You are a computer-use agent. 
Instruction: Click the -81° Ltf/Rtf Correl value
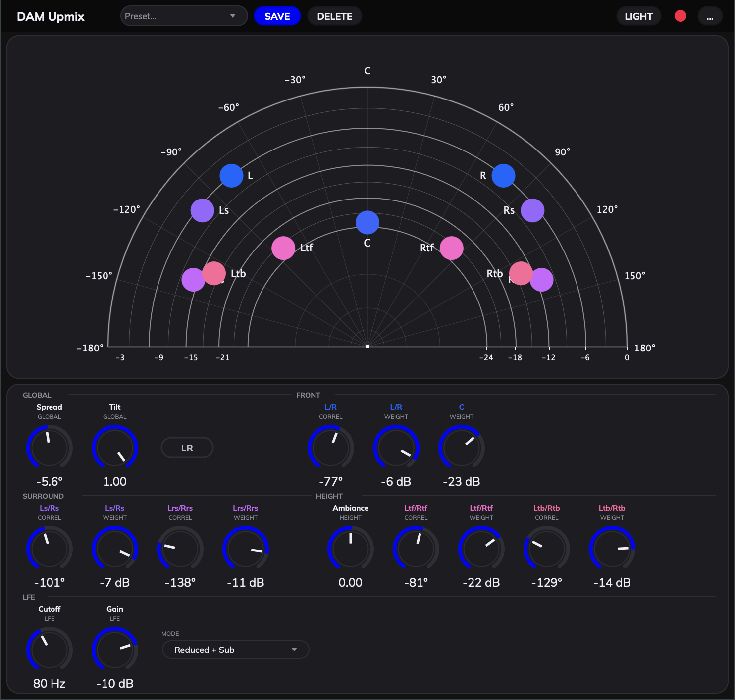click(x=416, y=583)
